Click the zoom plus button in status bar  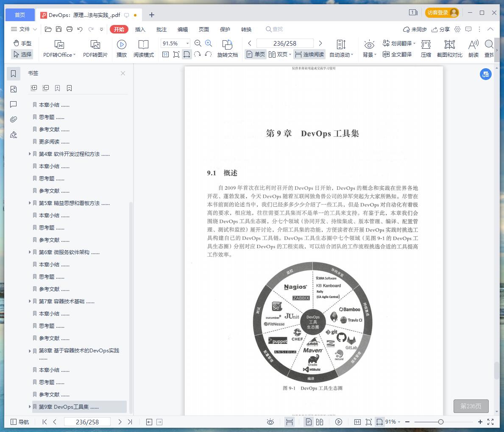[x=480, y=422]
